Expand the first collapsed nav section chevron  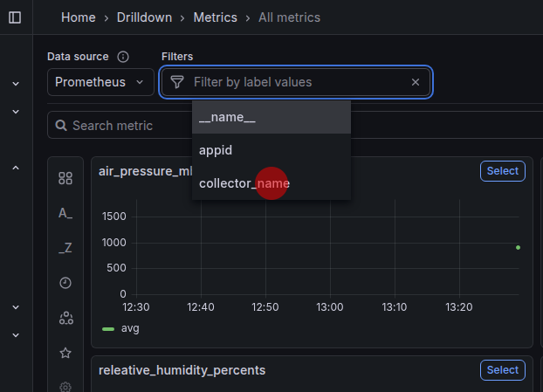point(16,84)
